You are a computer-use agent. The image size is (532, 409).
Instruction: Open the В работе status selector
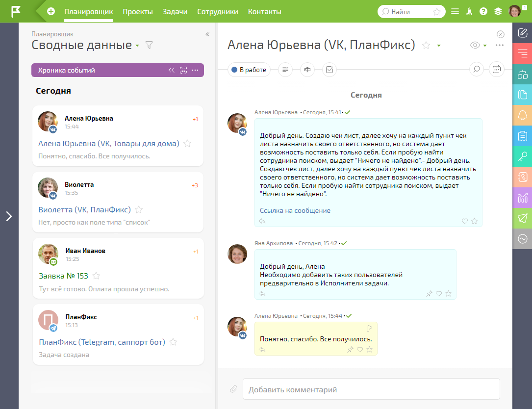(249, 70)
